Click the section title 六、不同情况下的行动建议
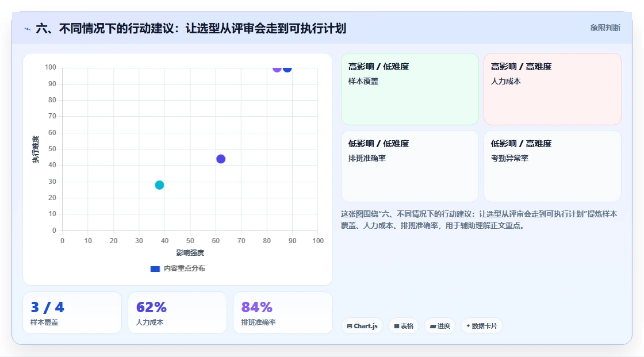Screen dimensions: 644x357 click(x=191, y=28)
